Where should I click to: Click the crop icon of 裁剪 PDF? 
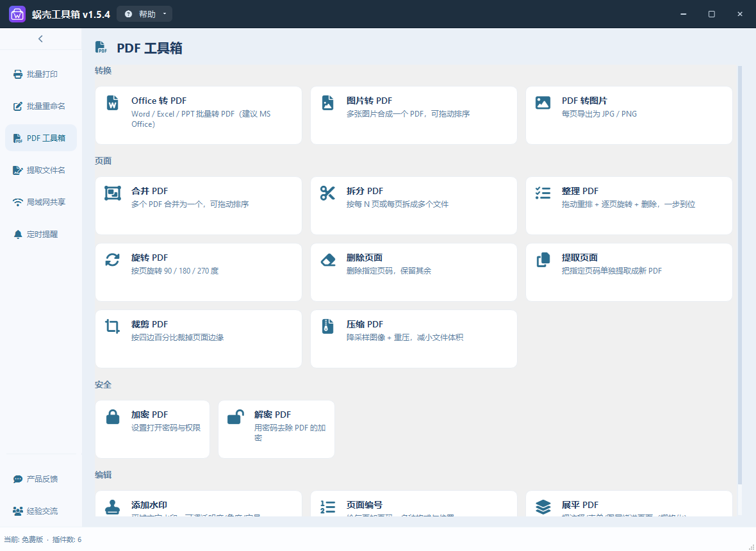coord(112,326)
